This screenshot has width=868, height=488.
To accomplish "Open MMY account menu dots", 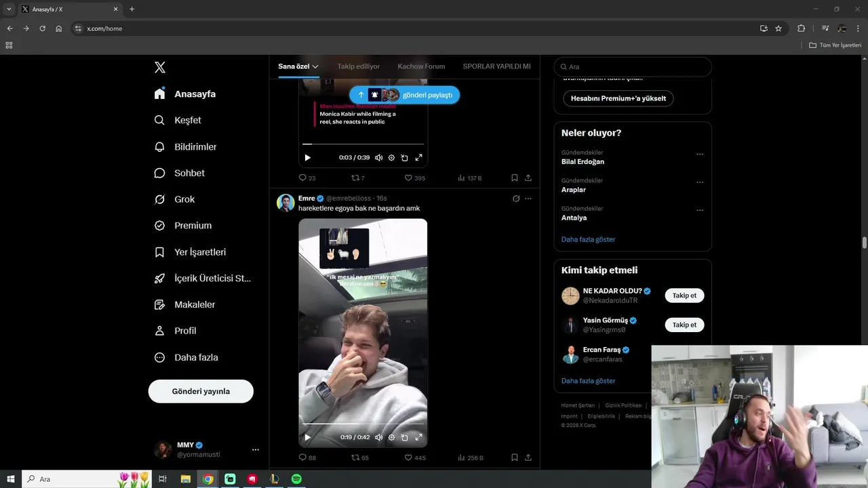I will [x=256, y=449].
